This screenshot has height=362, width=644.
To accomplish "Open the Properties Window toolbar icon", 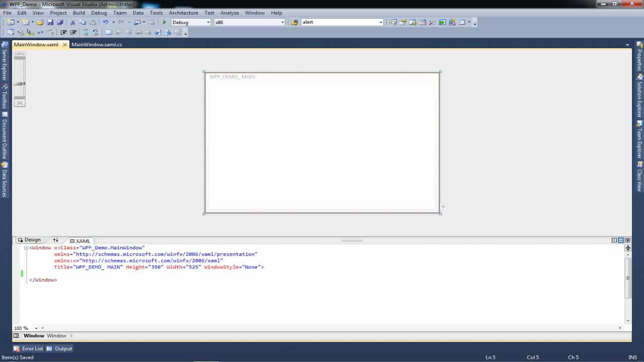I will (x=403, y=22).
